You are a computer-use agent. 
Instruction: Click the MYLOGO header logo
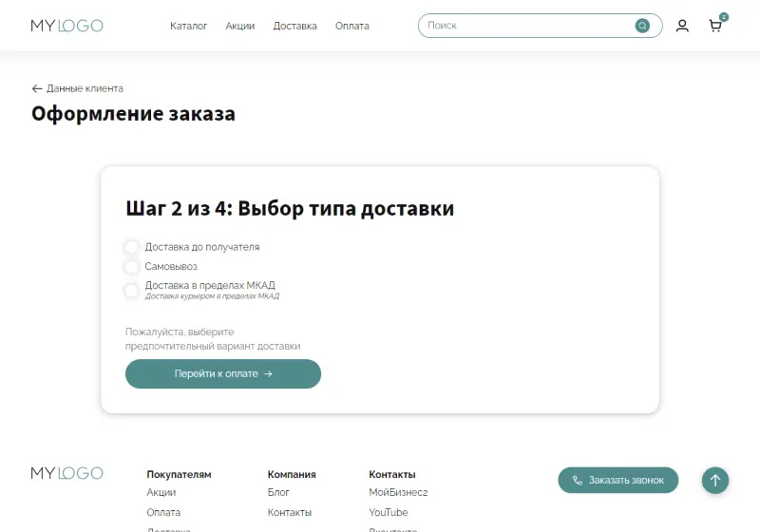pos(66,26)
